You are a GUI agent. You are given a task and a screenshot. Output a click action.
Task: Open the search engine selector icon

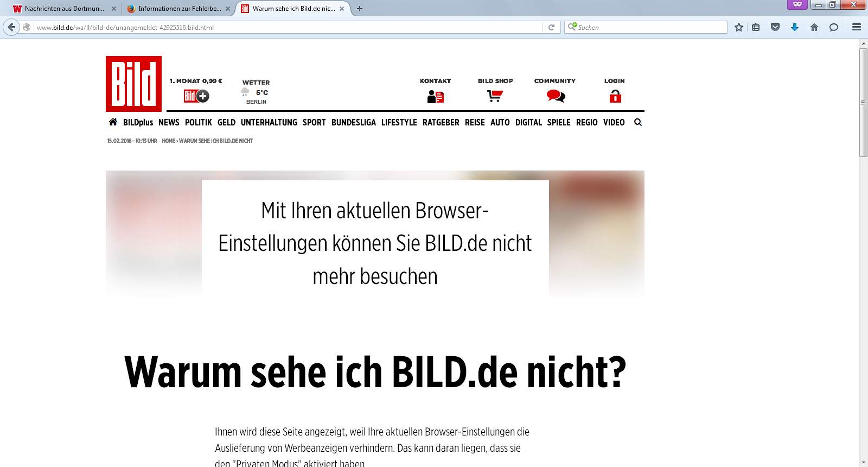point(572,27)
